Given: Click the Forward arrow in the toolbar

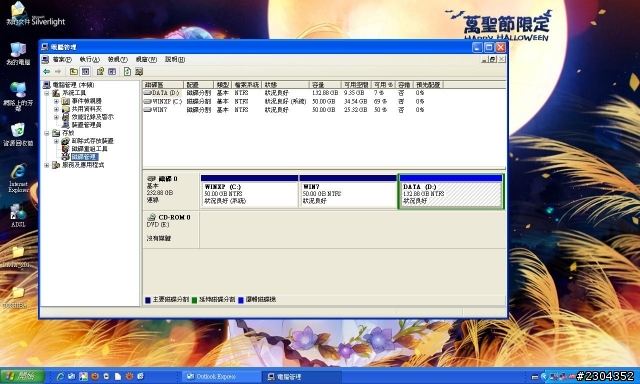Looking at the screenshot, I should pyautogui.click(x=58, y=72).
